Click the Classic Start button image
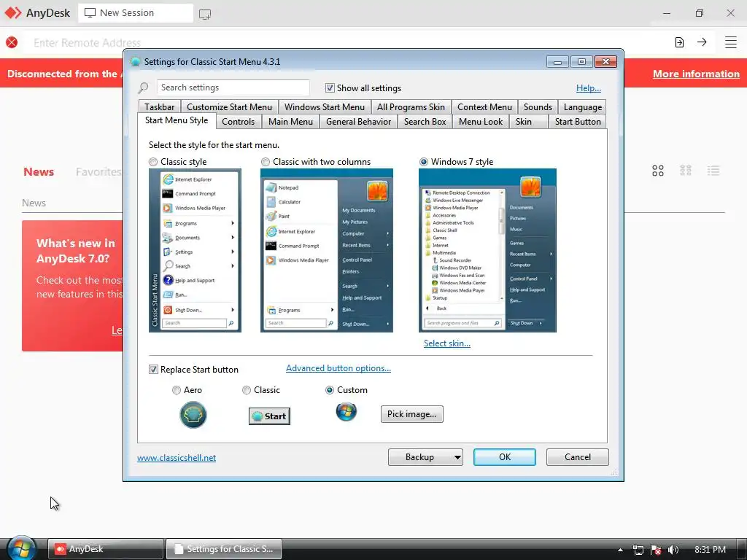 point(269,416)
